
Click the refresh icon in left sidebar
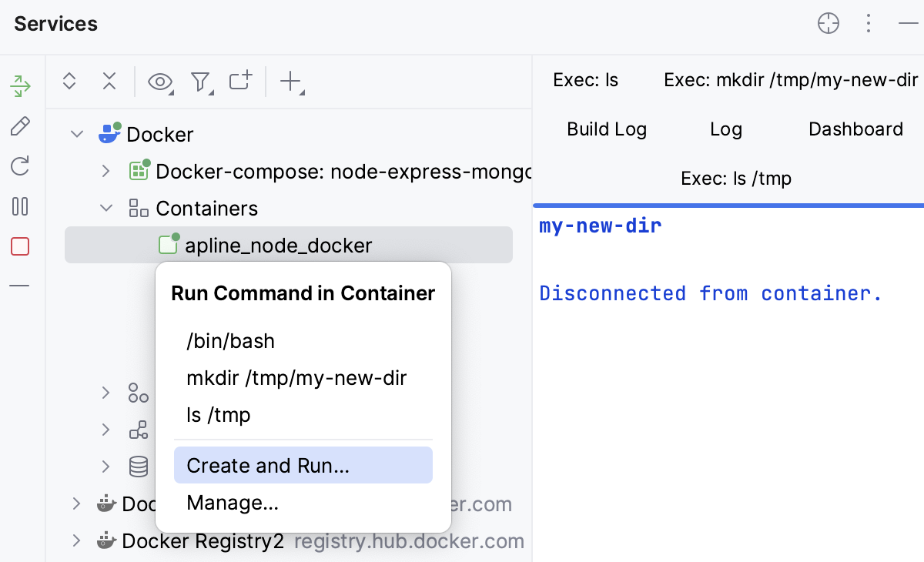[x=20, y=166]
